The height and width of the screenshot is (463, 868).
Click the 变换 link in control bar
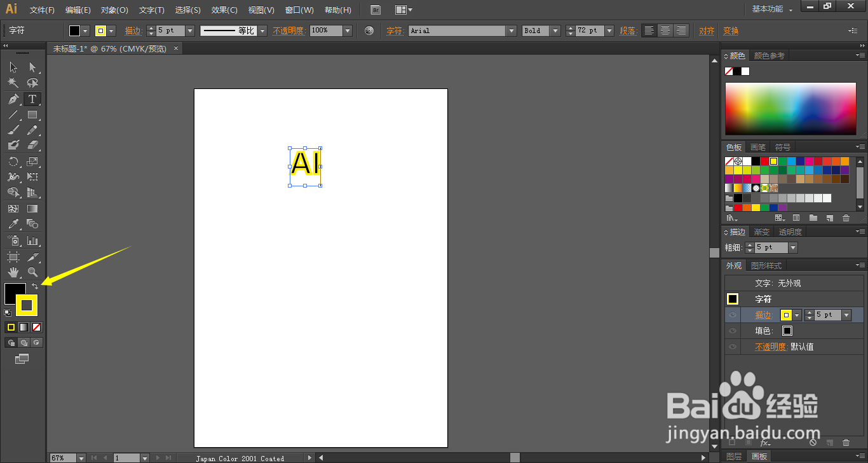coord(731,31)
